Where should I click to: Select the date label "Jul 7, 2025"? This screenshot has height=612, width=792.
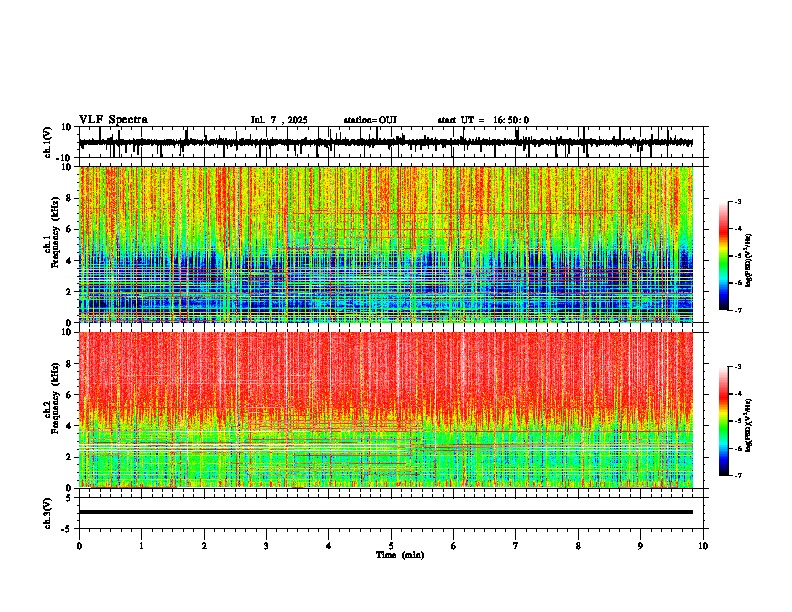coord(279,120)
